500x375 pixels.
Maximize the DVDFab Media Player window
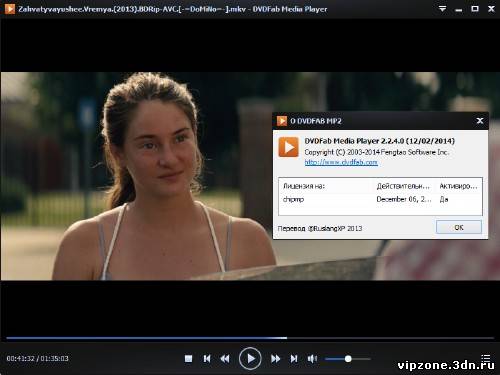[475, 9]
